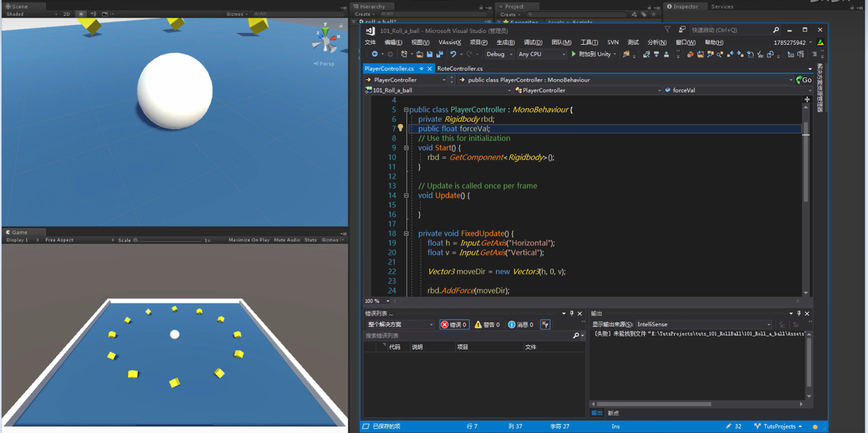
Task: Click the Save All icon in Visual Studio toolbar
Action: tap(439, 54)
